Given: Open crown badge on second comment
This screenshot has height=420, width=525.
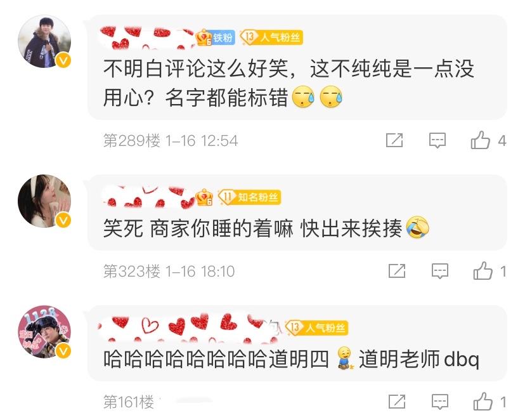Looking at the screenshot, I should click(204, 197).
